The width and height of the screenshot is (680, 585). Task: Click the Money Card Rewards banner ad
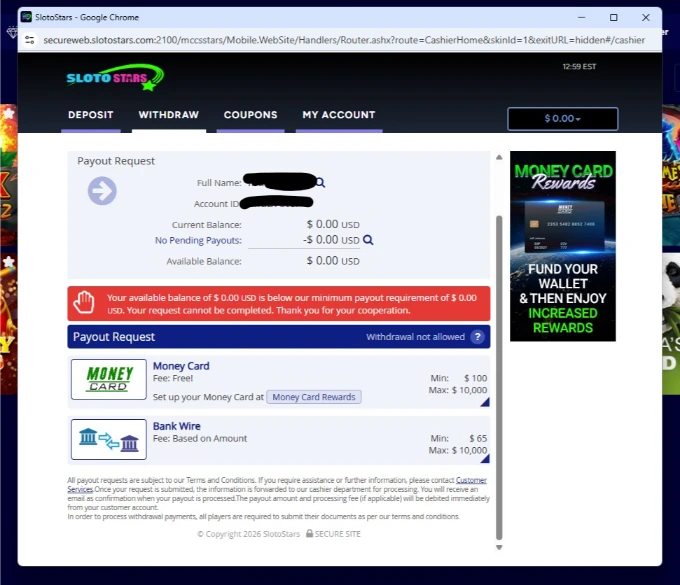pyautogui.click(x=563, y=246)
